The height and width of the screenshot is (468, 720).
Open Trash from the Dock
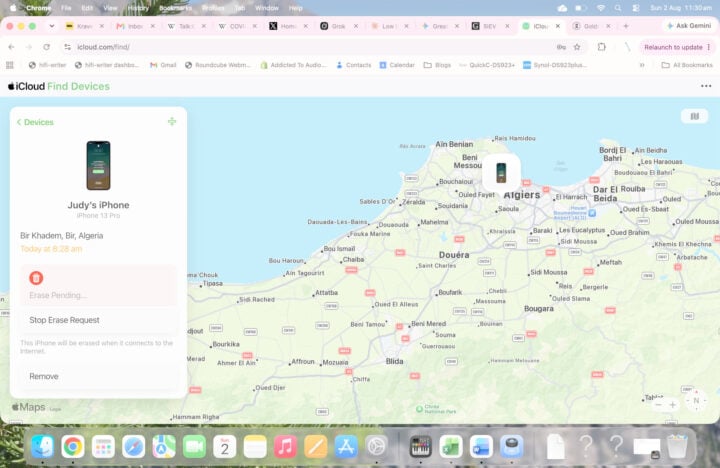tap(677, 446)
